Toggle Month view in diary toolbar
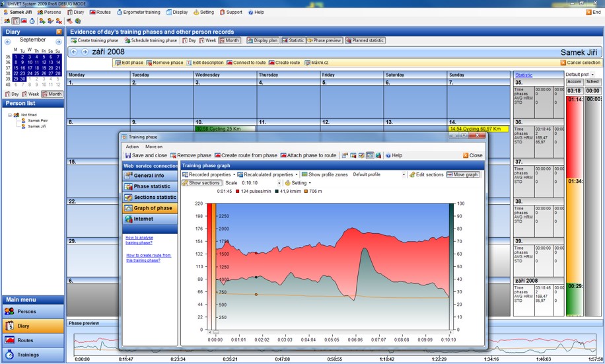Screen dimensions: 605x364 pyautogui.click(x=230, y=40)
